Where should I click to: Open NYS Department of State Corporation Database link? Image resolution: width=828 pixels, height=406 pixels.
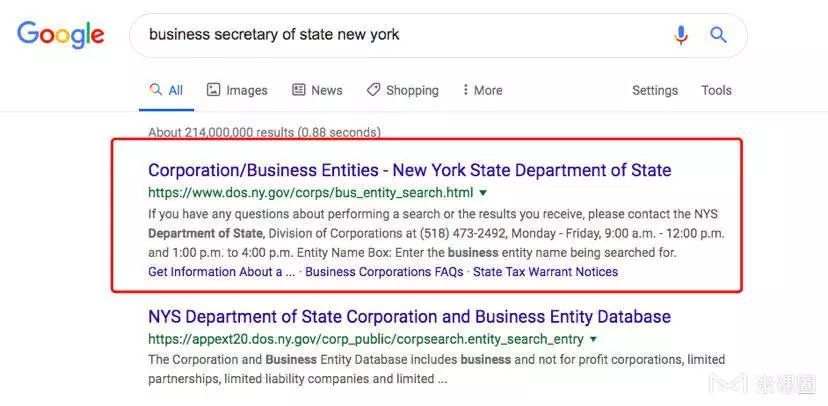[x=409, y=317]
